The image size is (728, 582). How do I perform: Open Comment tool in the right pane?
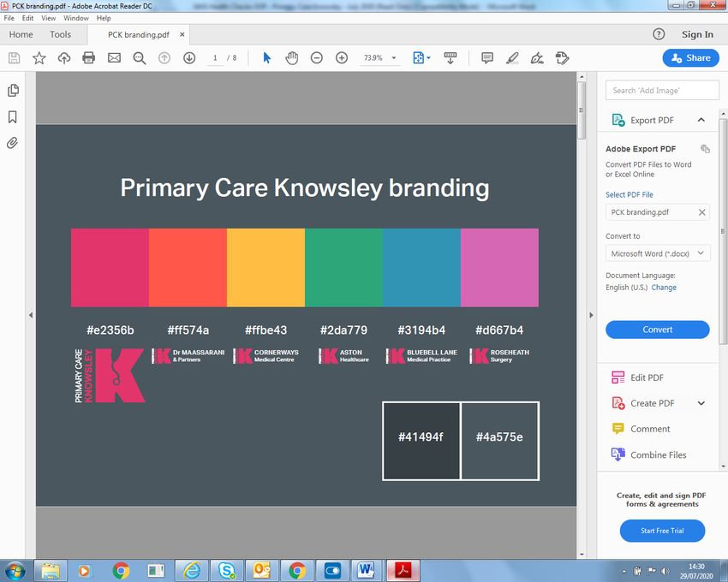click(x=641, y=429)
